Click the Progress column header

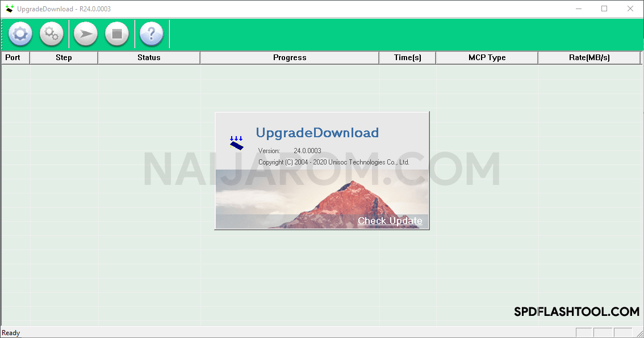click(290, 58)
